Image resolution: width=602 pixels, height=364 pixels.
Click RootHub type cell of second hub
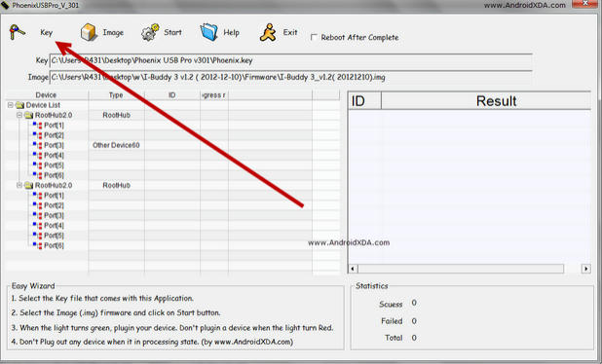(x=116, y=185)
